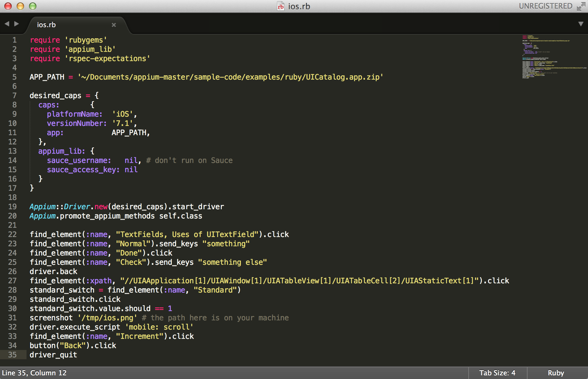Click platformName: key
Viewport: 588px width, 379px height.
coord(75,114)
